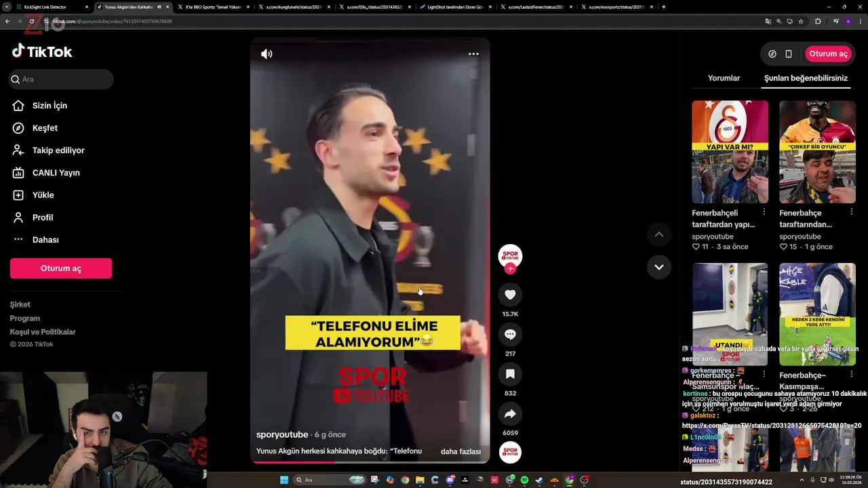The height and width of the screenshot is (488, 868).
Task: Switch to LightShot browser tab
Action: click(455, 7)
